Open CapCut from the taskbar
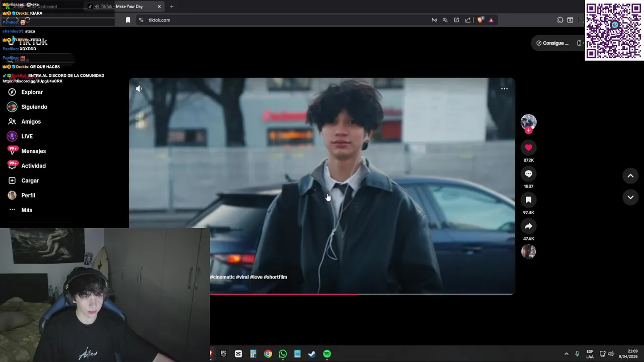 (238, 354)
